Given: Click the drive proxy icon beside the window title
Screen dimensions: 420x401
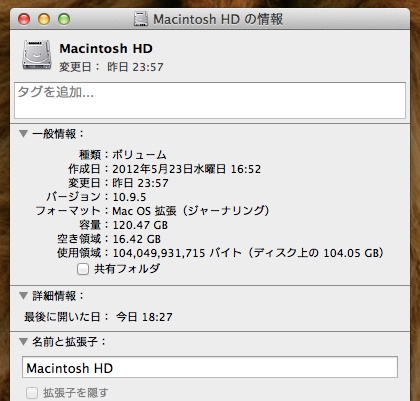Looking at the screenshot, I should (141, 19).
